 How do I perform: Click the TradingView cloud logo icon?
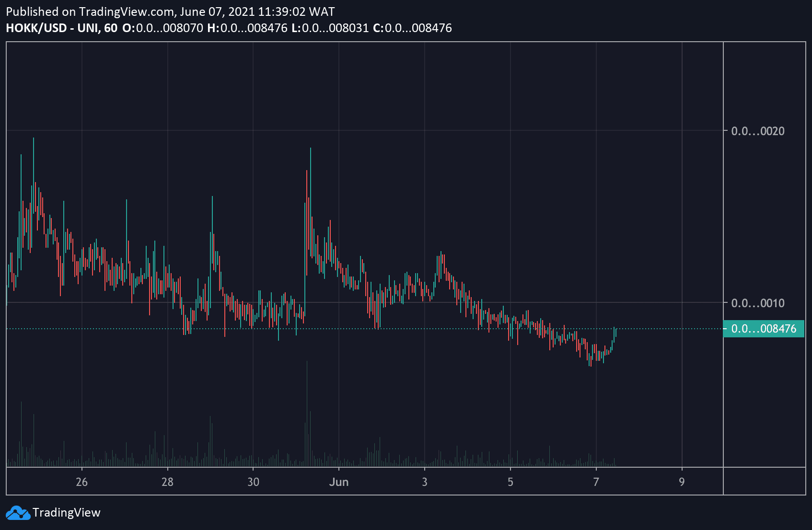click(x=18, y=513)
